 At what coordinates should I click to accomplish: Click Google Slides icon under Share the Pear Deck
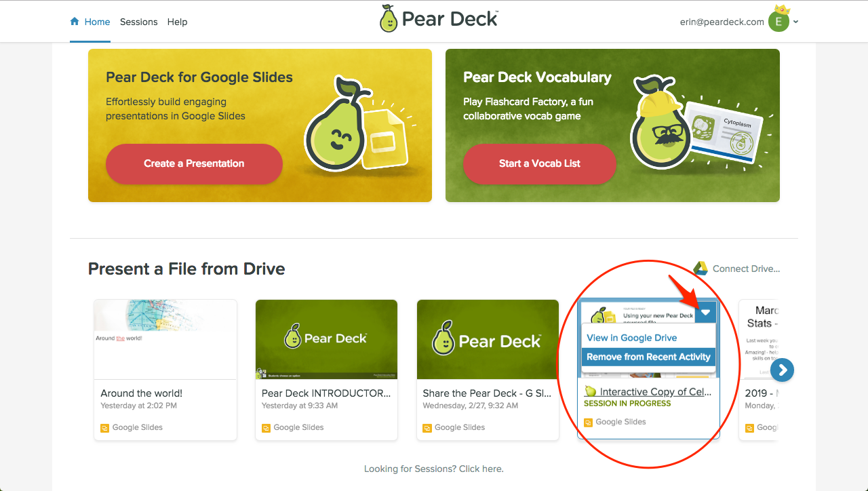pos(427,428)
